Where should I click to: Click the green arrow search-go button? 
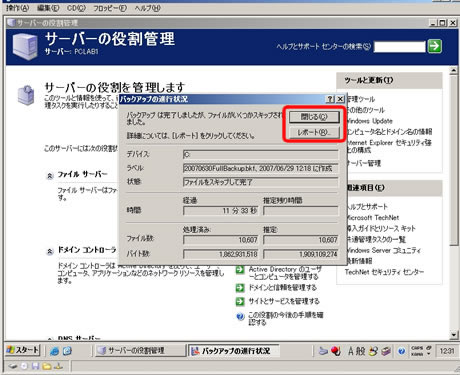tap(435, 46)
